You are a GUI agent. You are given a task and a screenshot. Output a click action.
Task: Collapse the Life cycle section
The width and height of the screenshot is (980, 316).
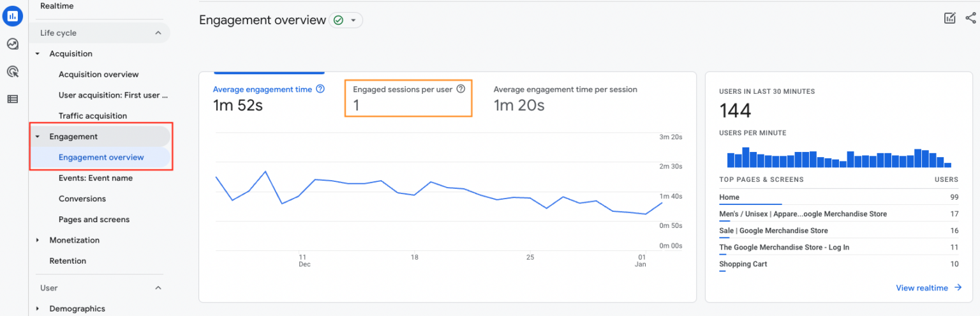(x=158, y=33)
